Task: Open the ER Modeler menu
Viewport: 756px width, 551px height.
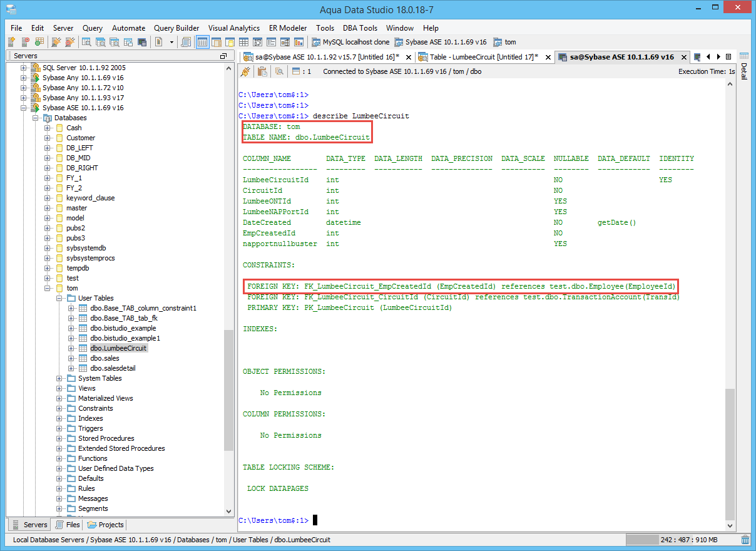Action: point(288,28)
